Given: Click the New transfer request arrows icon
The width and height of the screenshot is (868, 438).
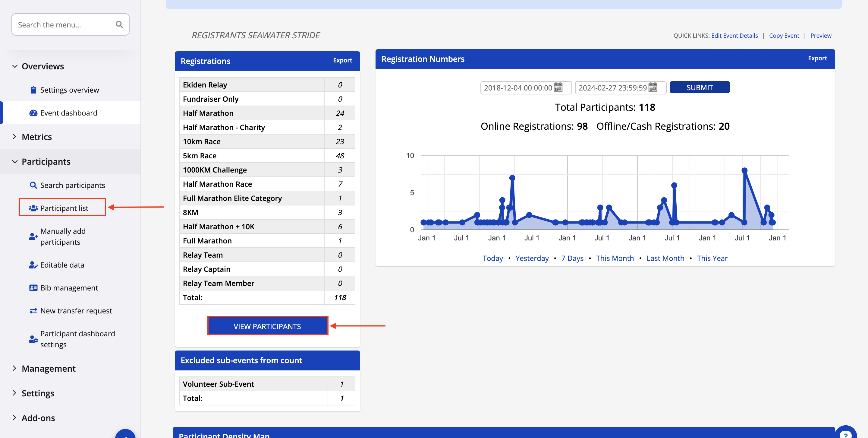Looking at the screenshot, I should pos(33,310).
